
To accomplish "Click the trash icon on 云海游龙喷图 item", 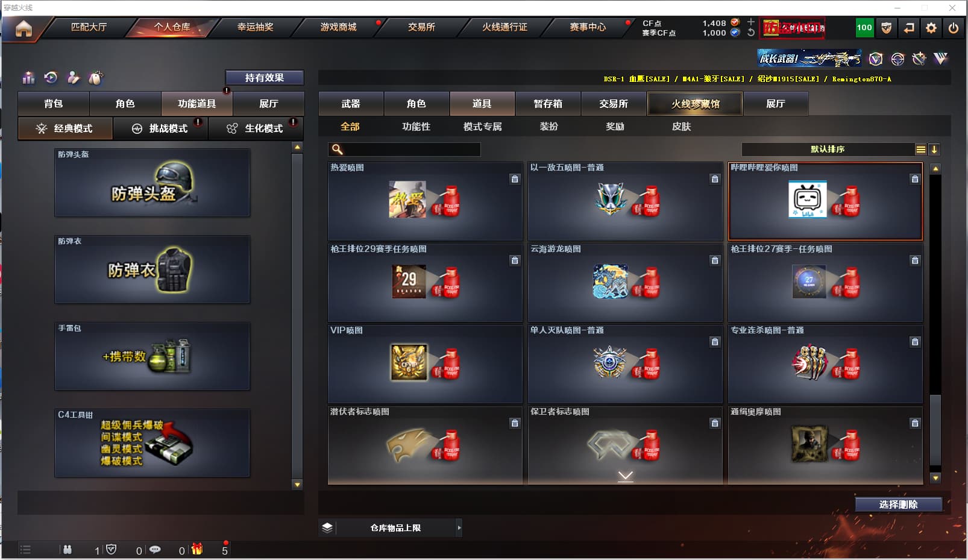I will (x=715, y=260).
